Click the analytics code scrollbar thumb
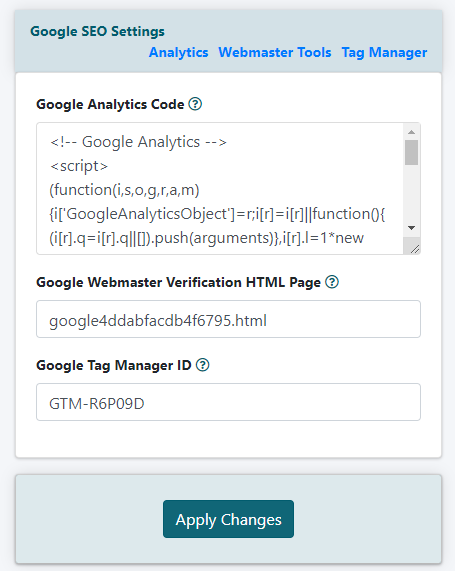The width and height of the screenshot is (455, 571). pyautogui.click(x=412, y=153)
